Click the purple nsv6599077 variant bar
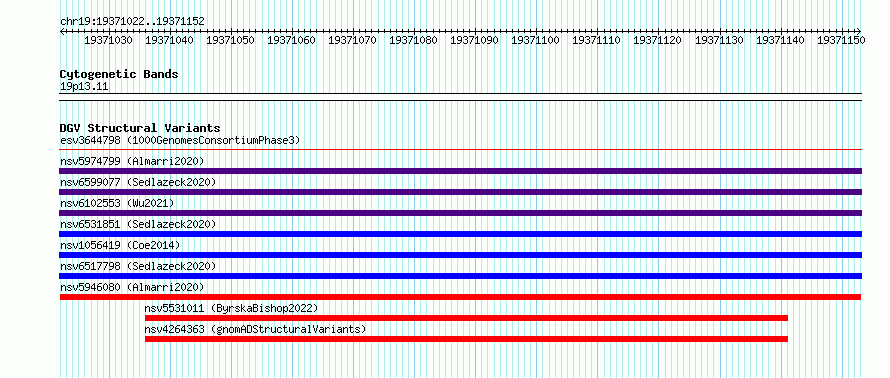This screenshot has height=378, width=890. (x=461, y=192)
